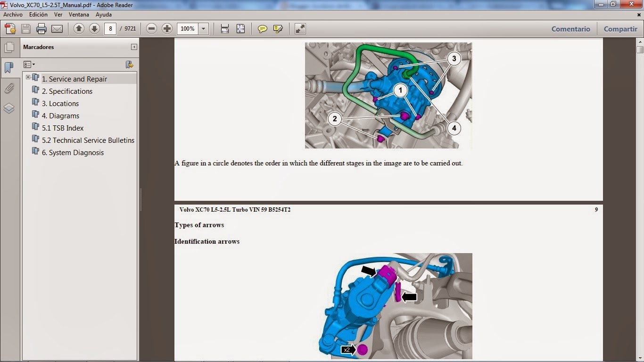
Task: Click the Create PDF online icon
Action: tap(10, 29)
